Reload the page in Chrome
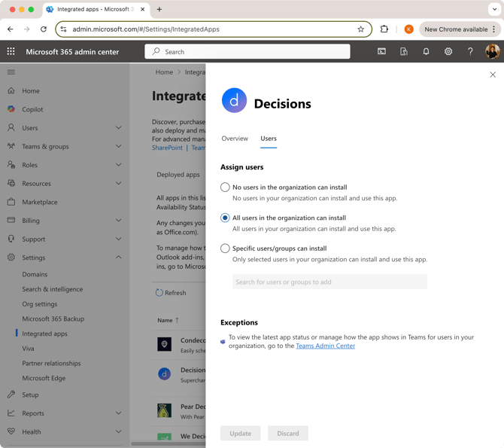 [44, 29]
